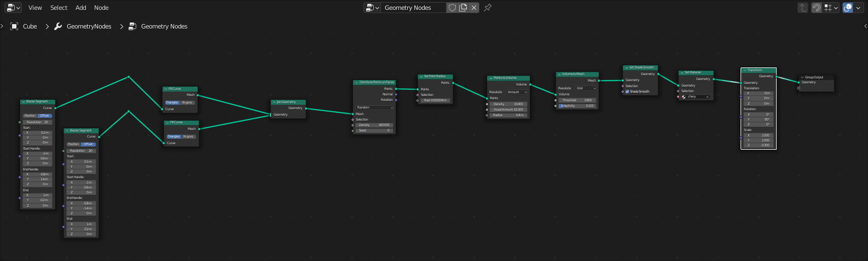Viewport: 868px width, 261px height.
Task: Collapse the Distribute Points on Faces node
Action: (x=356, y=82)
